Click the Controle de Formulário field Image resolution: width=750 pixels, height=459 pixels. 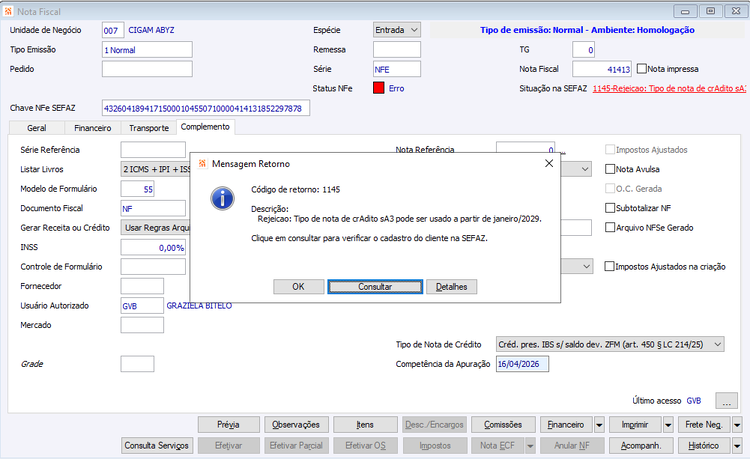pos(153,267)
